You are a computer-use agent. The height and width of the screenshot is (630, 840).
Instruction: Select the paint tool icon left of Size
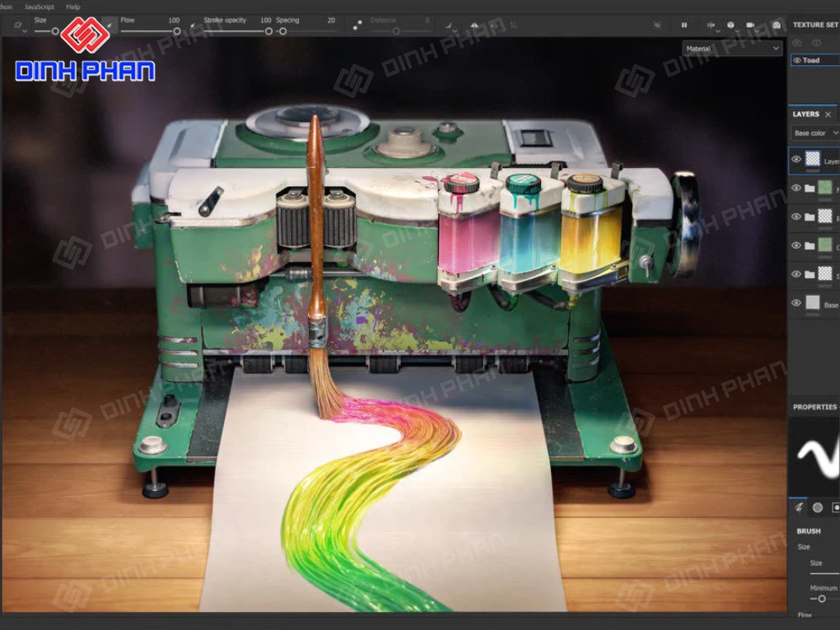point(16,25)
